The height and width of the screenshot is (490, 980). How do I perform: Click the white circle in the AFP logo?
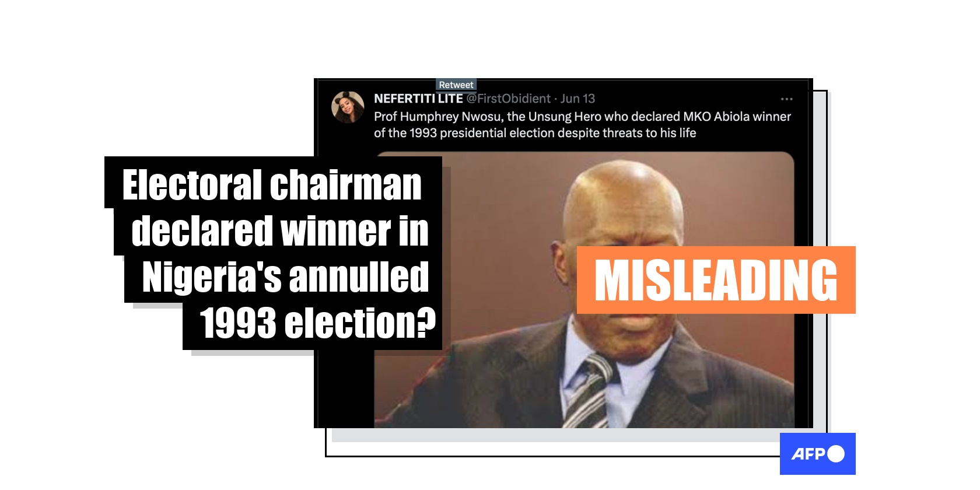[x=835, y=453]
